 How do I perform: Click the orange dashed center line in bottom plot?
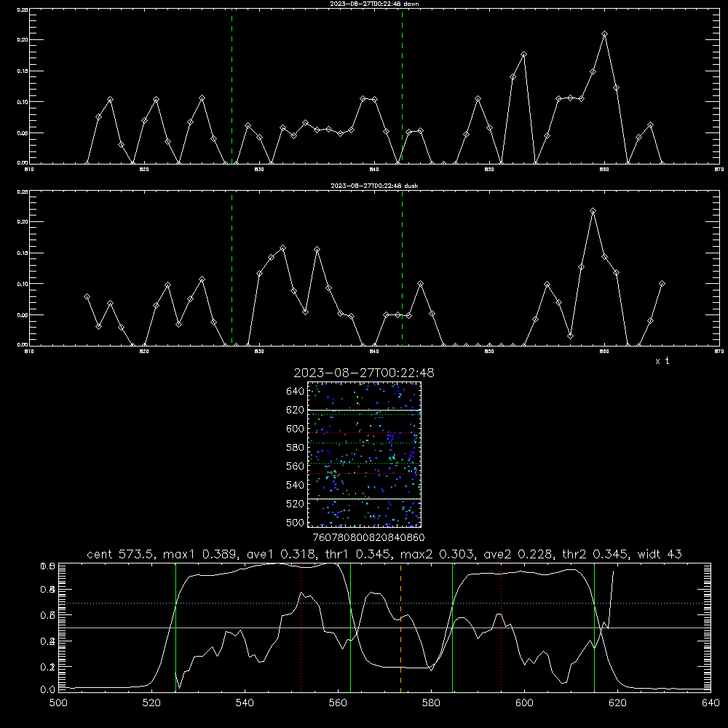(400, 628)
